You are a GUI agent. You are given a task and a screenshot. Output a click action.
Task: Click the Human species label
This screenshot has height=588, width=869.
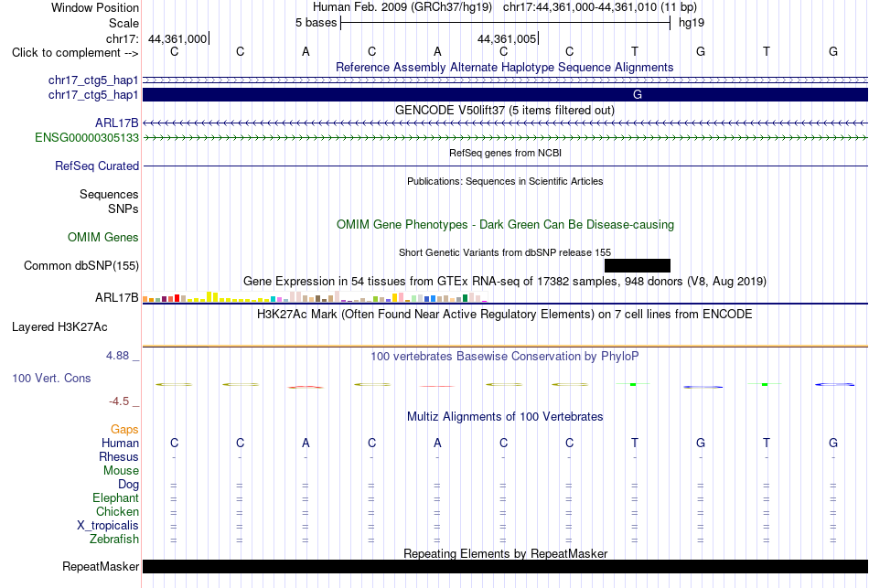[x=120, y=443]
